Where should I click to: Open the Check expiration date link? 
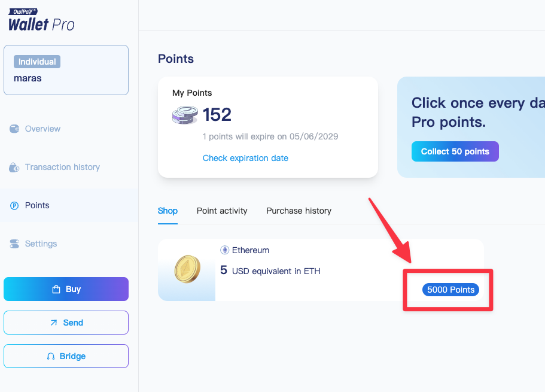point(245,158)
